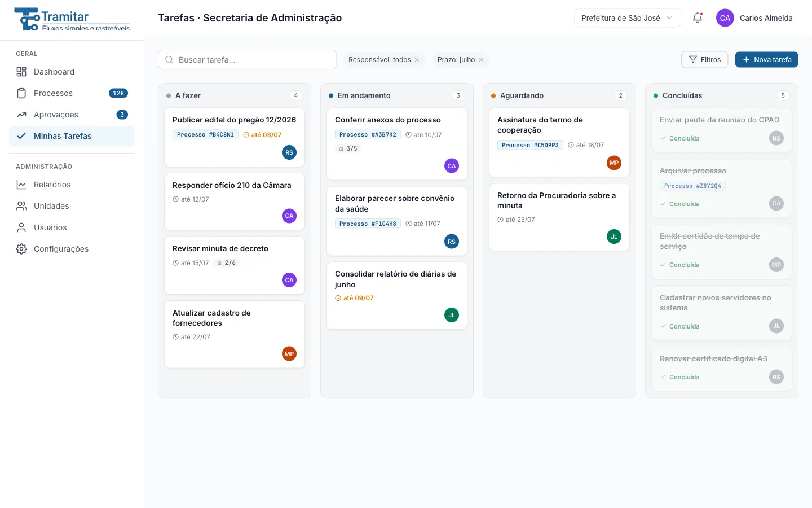812x508 pixels.
Task: Click CA avatar on 'Conferir anexos do processo'
Action: (x=452, y=166)
